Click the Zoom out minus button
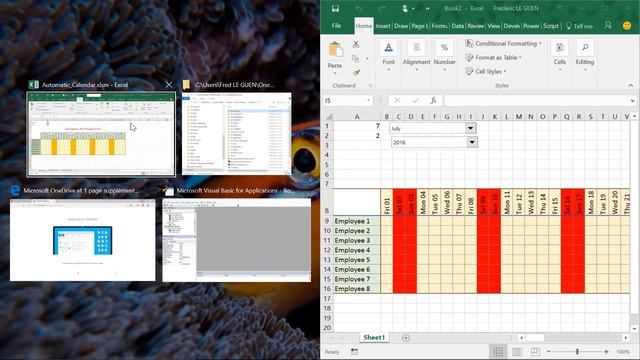Image resolution: width=640 pixels, height=360 pixels. (x=549, y=351)
